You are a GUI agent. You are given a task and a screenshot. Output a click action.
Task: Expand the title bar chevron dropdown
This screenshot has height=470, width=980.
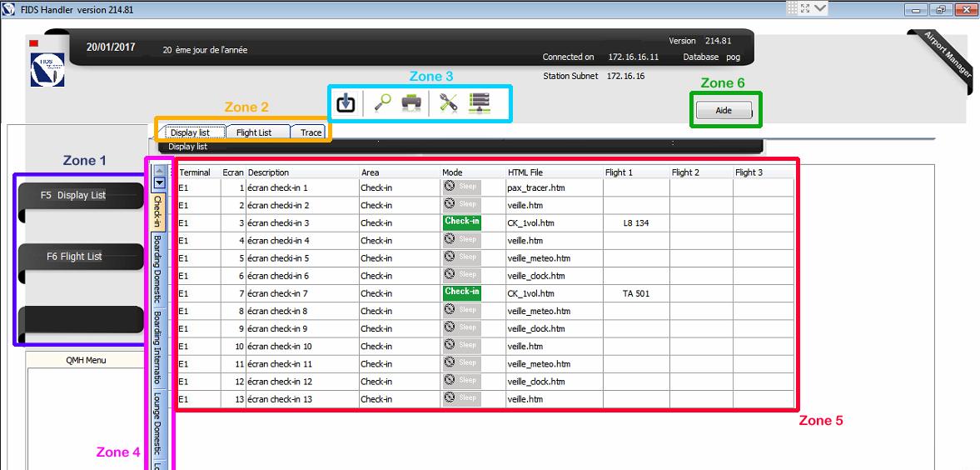(x=820, y=7)
